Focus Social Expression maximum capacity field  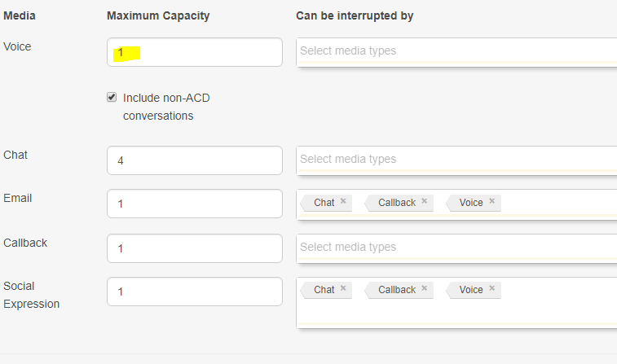tap(195, 292)
